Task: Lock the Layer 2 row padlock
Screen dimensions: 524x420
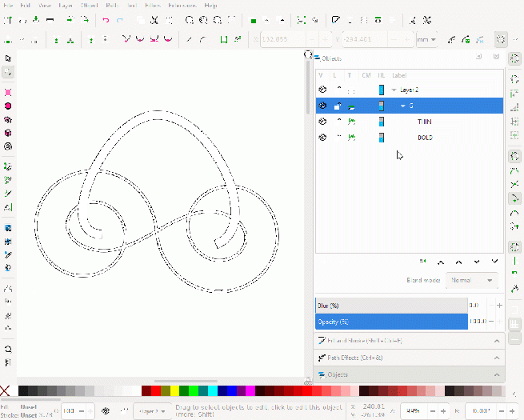Action: click(x=337, y=90)
